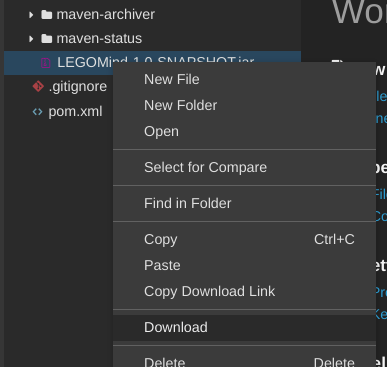The image size is (387, 367).
Task: Choose New Folder from context menu
Action: pyautogui.click(x=244, y=105)
